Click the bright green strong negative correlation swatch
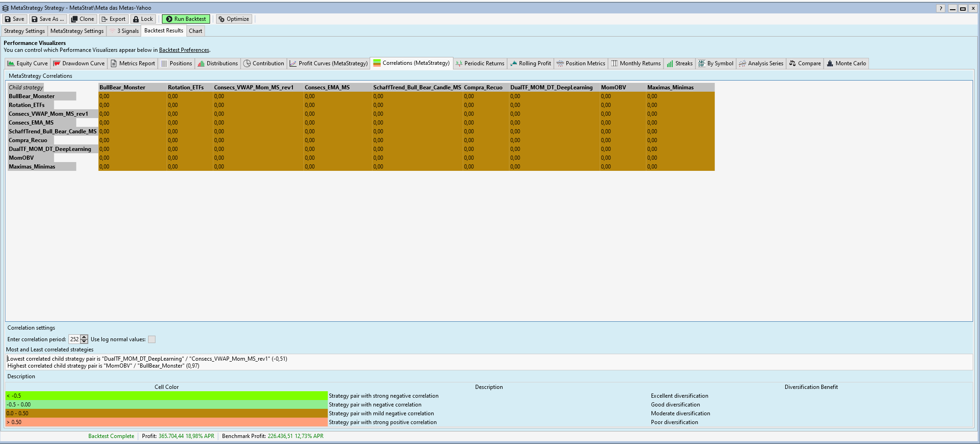Viewport: 980px width, 444px height. 166,396
